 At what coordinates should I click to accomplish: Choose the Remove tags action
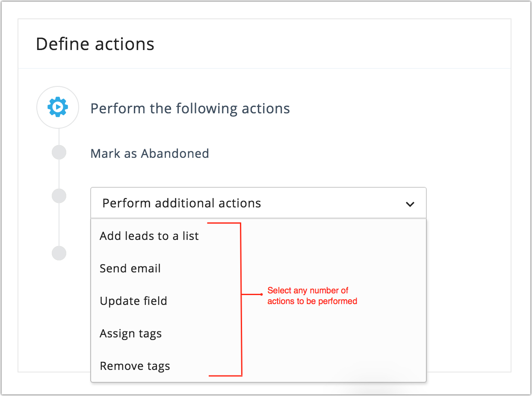tap(135, 366)
